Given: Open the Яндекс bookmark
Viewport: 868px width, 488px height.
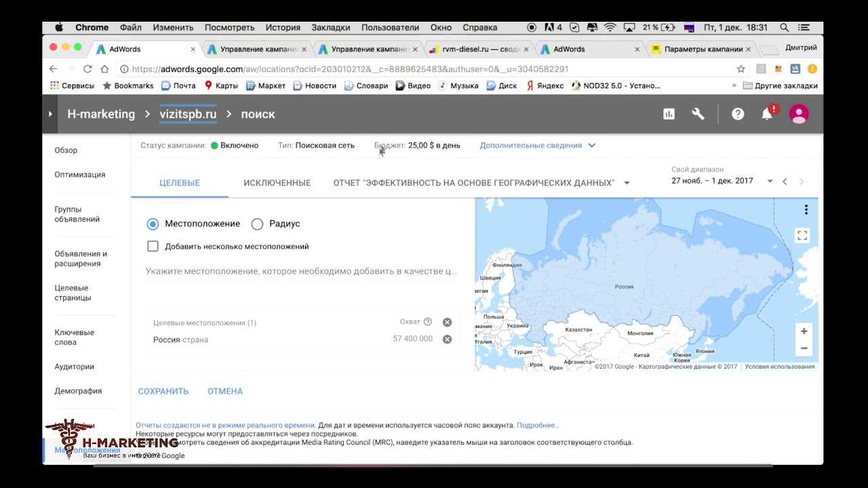Looking at the screenshot, I should point(545,85).
